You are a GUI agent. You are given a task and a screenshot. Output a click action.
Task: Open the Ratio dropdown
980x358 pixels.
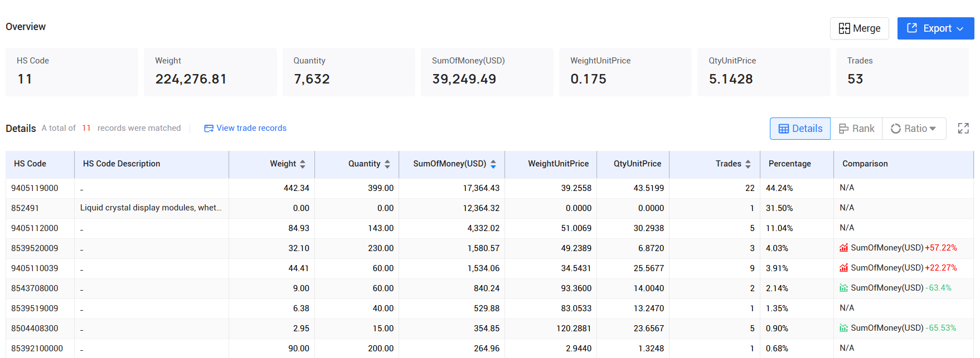tap(914, 129)
